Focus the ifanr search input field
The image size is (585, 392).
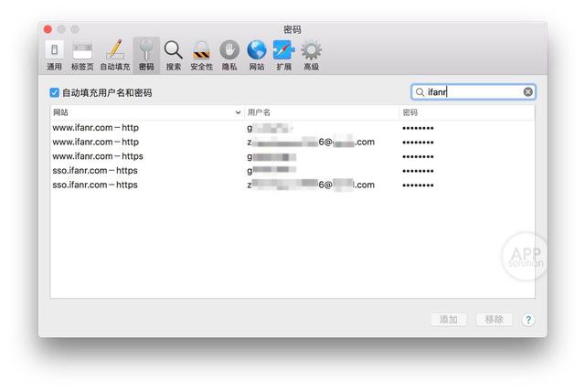(x=473, y=92)
